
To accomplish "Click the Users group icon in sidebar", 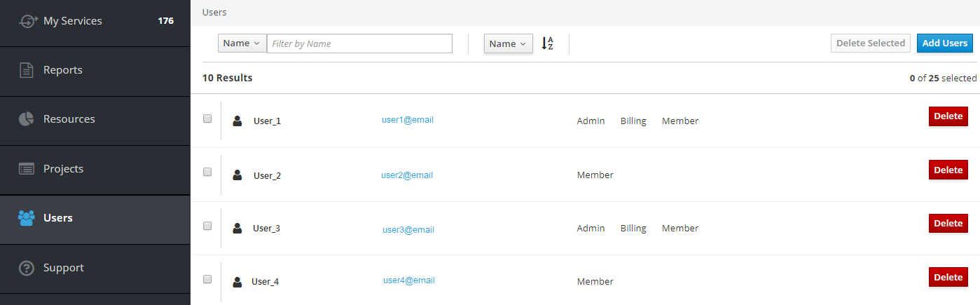I will 27,218.
